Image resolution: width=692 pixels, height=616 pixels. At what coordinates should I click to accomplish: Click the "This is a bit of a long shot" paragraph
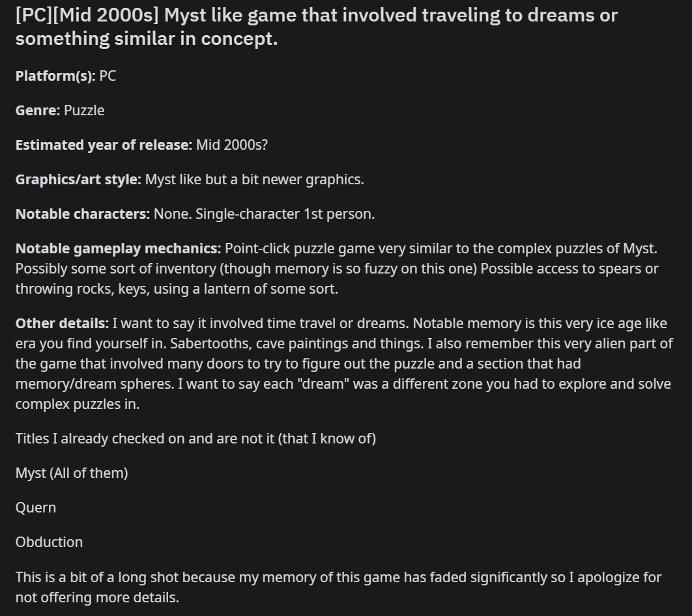338,587
